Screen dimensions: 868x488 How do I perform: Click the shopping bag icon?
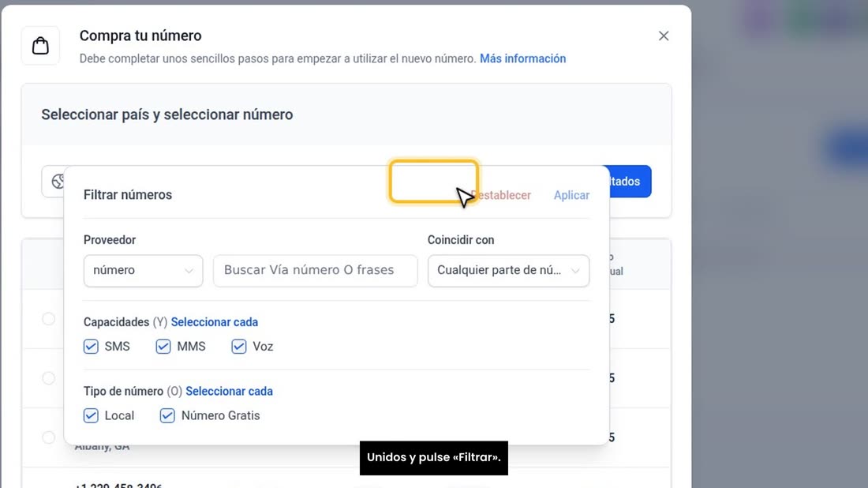tap(40, 46)
